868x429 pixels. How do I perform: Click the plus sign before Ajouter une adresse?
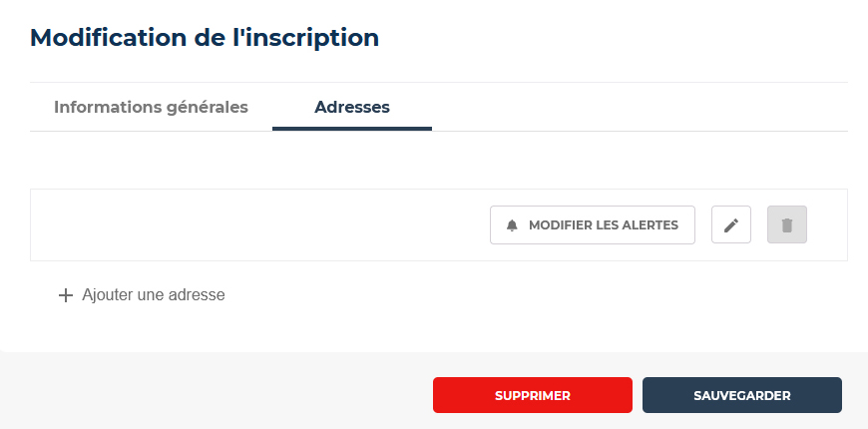pos(65,295)
